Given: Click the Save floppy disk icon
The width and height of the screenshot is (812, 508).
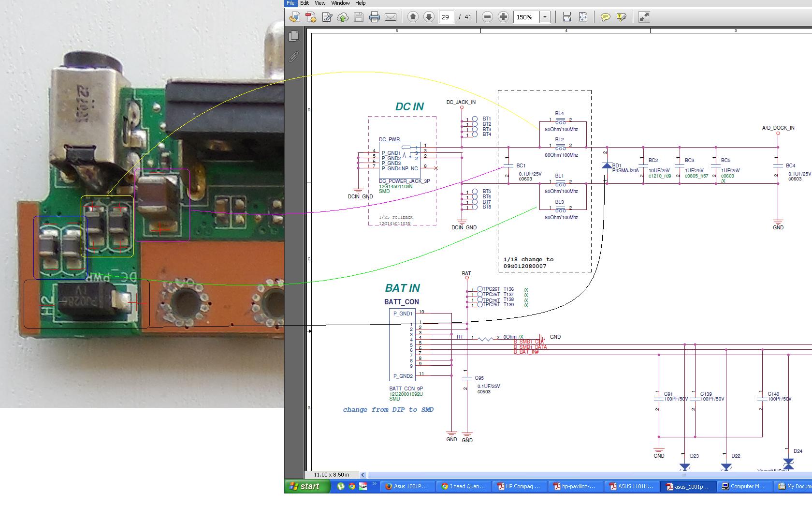Looking at the screenshot, I should click(358, 17).
